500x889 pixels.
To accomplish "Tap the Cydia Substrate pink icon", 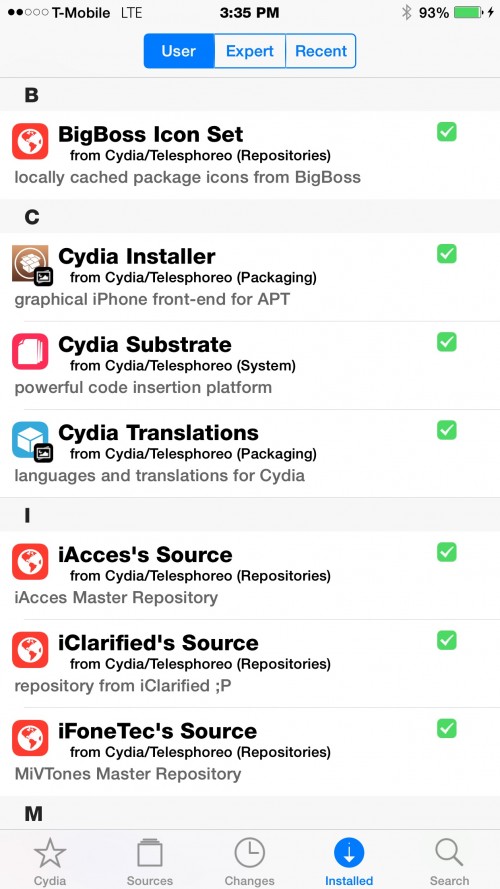I will point(30,351).
